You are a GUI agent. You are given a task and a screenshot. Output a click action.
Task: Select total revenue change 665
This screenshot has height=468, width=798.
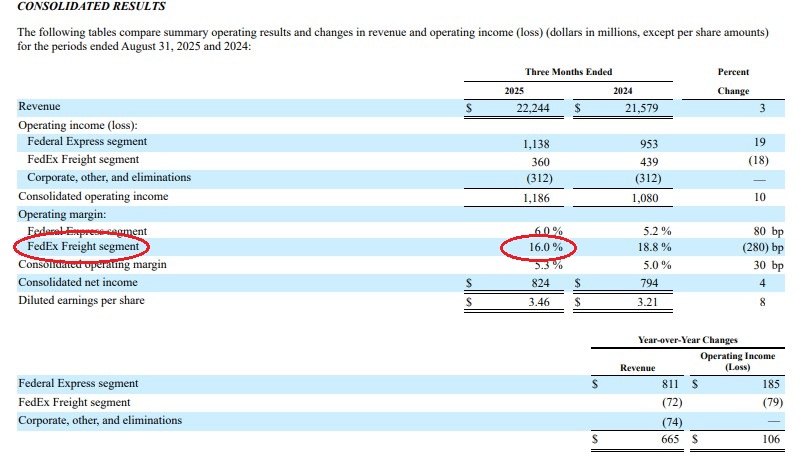(x=670, y=439)
